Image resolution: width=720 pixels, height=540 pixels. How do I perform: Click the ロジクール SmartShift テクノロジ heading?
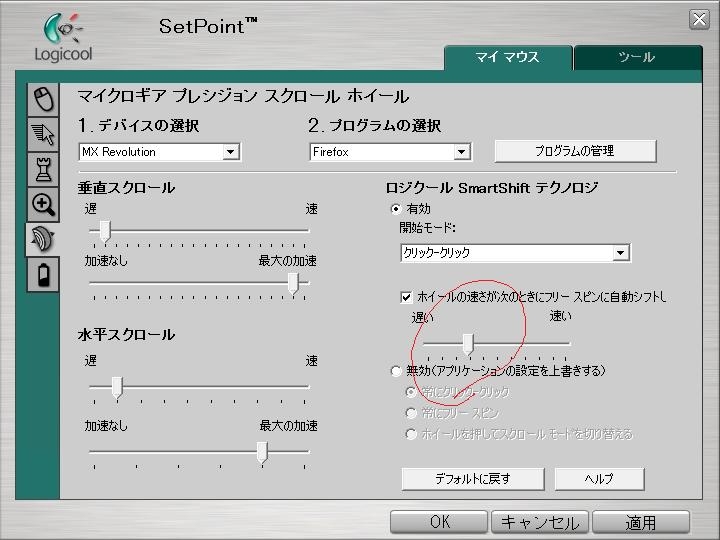492,188
